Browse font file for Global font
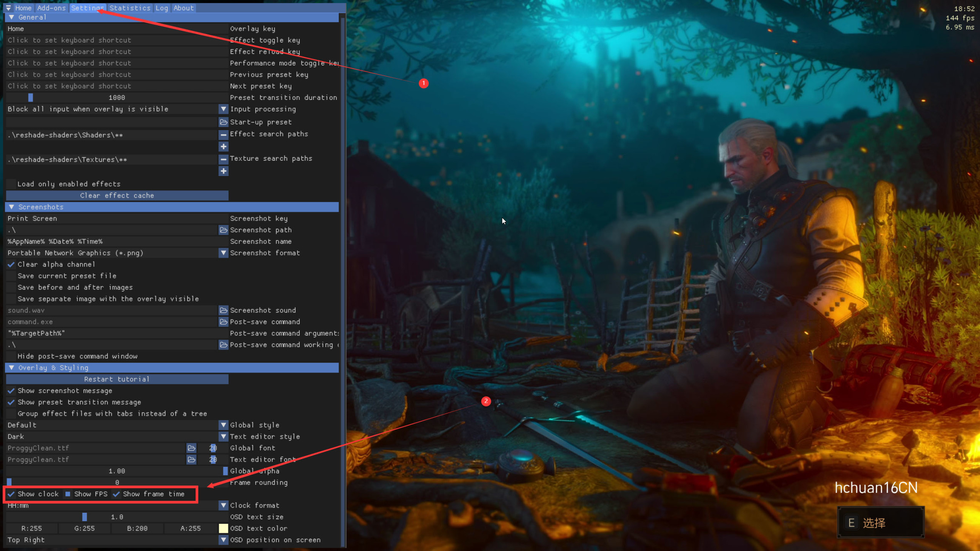This screenshot has height=551, width=980. point(191,448)
